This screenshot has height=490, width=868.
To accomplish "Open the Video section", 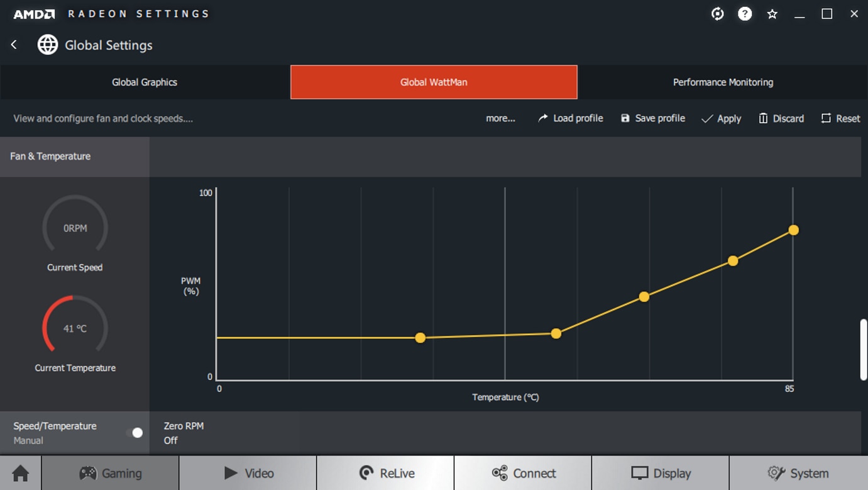I will 248,473.
